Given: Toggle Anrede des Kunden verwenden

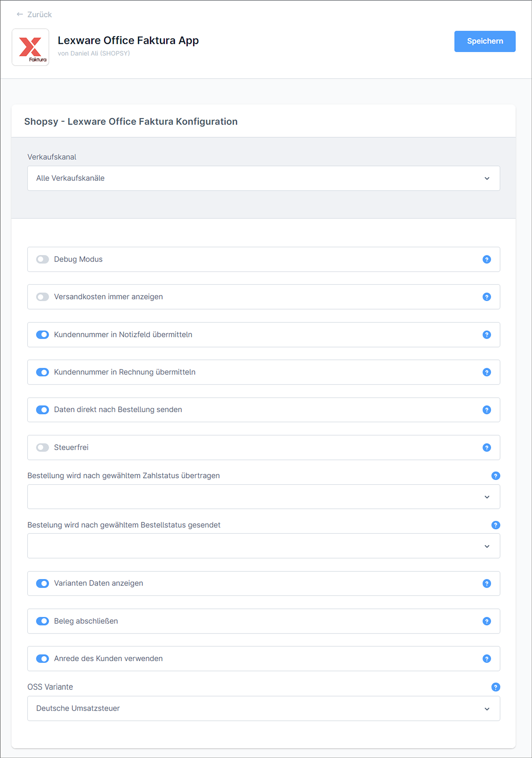Looking at the screenshot, I should point(43,659).
